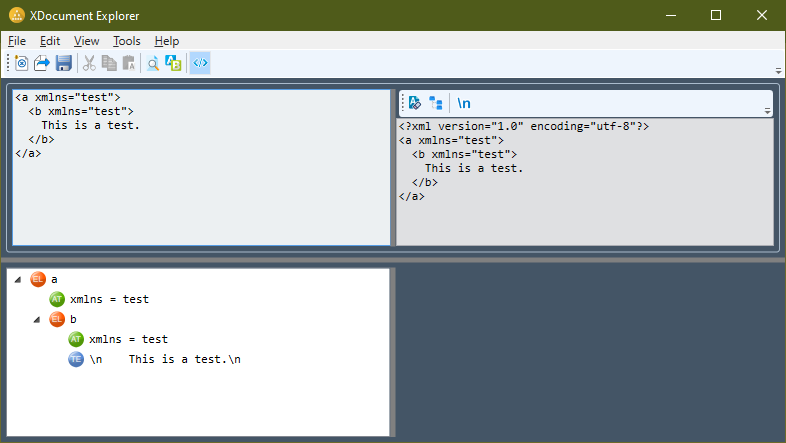Open the Help menu
786x443 pixels.
pos(166,41)
